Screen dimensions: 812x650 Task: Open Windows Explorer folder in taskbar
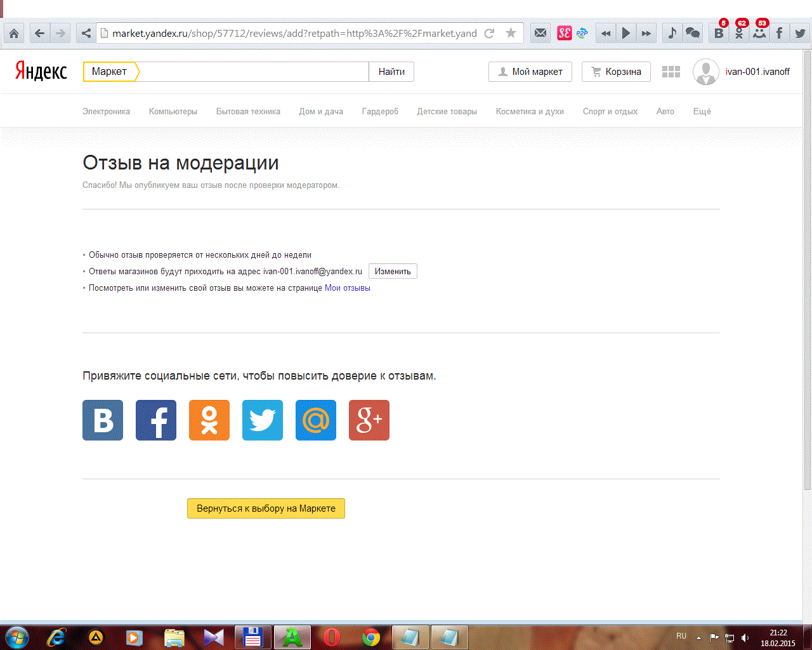(174, 637)
